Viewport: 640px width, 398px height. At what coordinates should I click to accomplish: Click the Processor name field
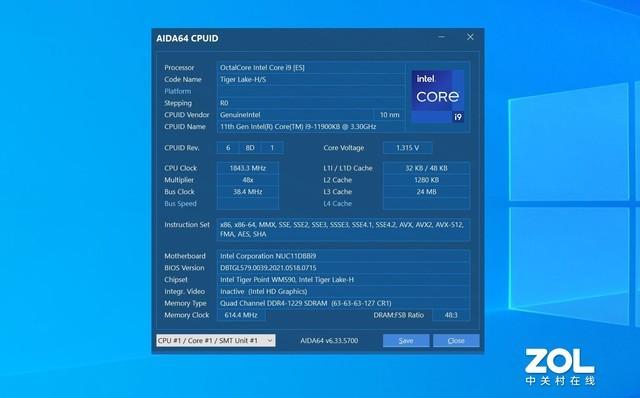311,68
